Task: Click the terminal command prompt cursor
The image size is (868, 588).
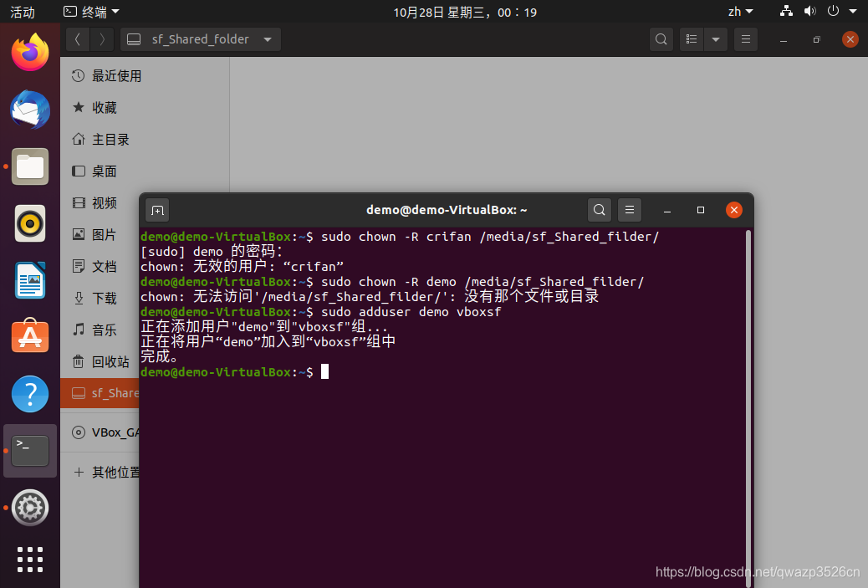Action: 325,371
